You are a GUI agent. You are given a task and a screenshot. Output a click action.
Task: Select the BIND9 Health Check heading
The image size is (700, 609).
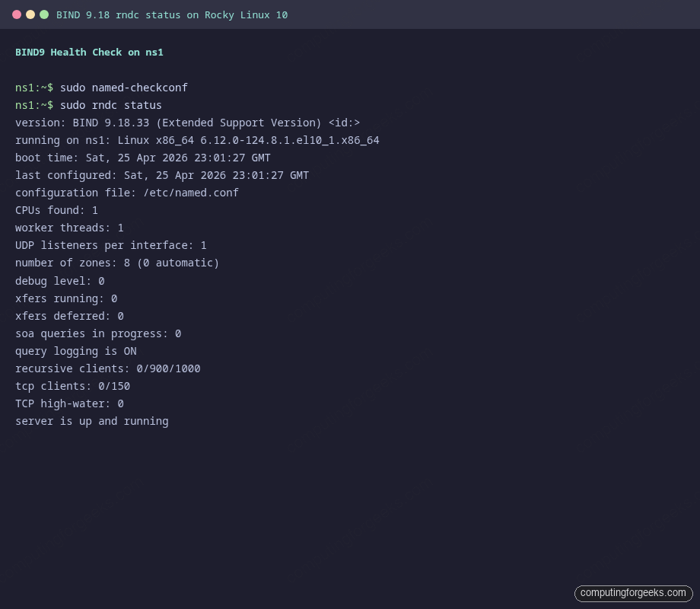tap(89, 53)
